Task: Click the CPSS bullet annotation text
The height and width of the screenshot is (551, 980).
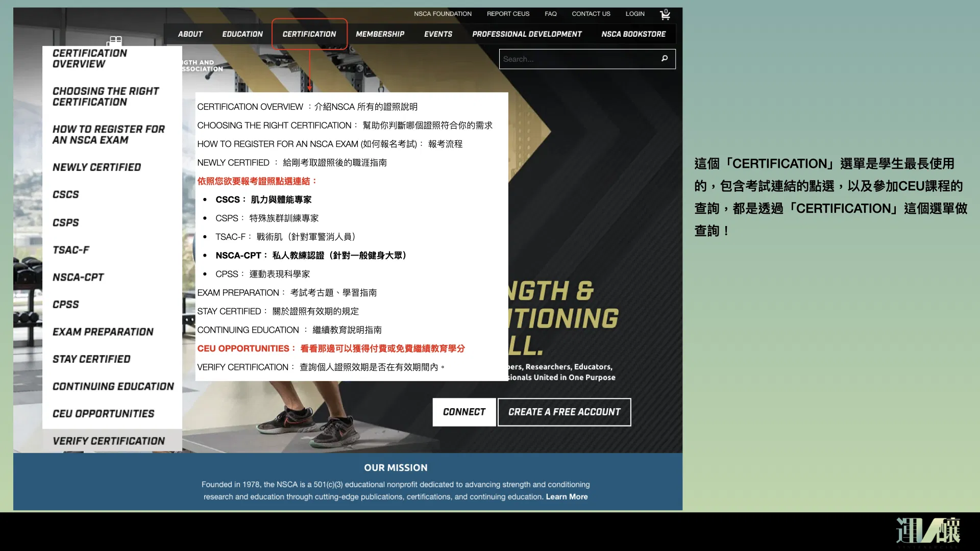Action: click(263, 274)
